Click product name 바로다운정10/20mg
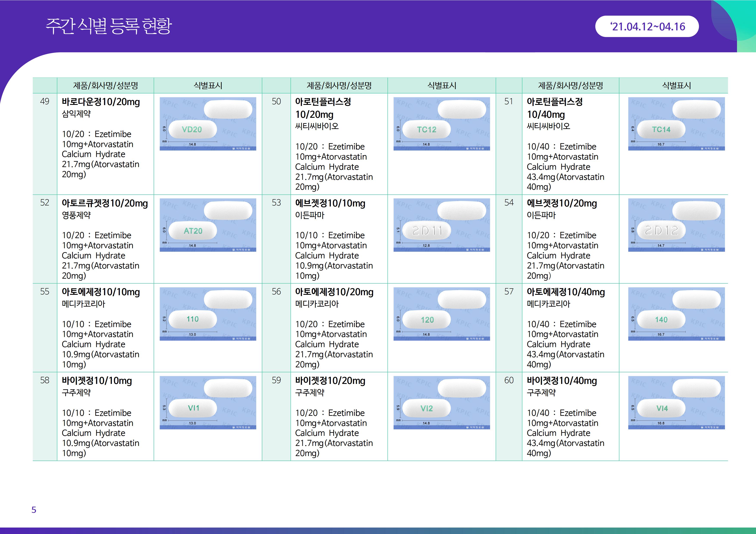756x534 pixels. click(101, 102)
